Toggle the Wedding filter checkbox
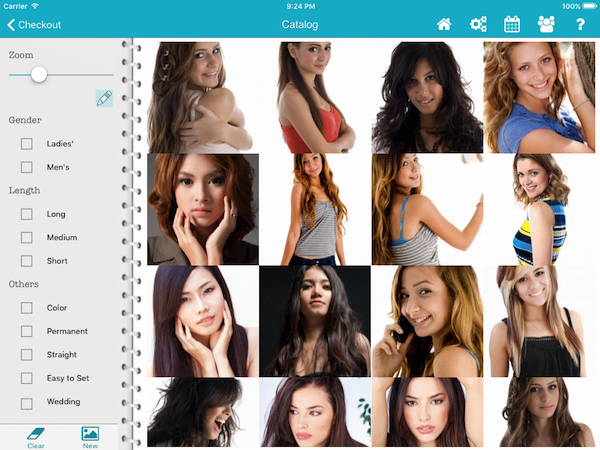600x450 pixels. click(26, 404)
